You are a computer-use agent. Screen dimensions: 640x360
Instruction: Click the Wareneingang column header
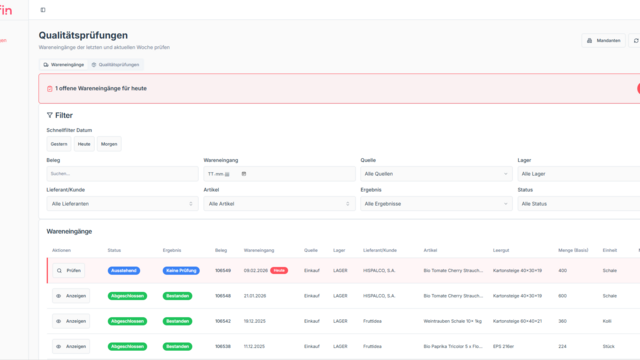259,250
